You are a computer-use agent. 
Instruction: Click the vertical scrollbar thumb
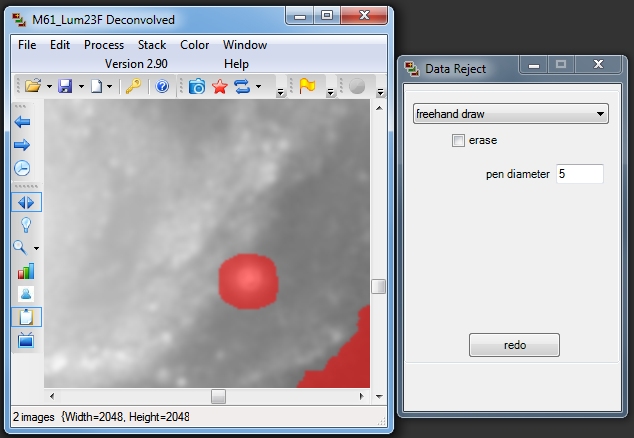(378, 286)
